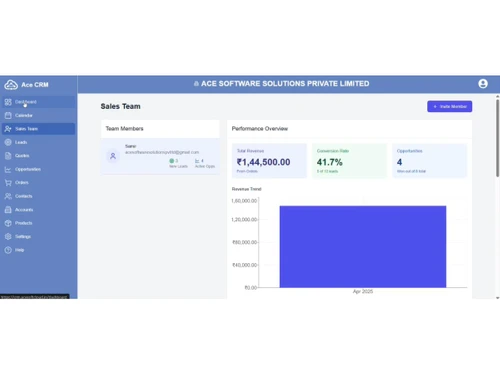Click the Performance Overview heading
Image resolution: width=500 pixels, height=375 pixels.
[260, 129]
